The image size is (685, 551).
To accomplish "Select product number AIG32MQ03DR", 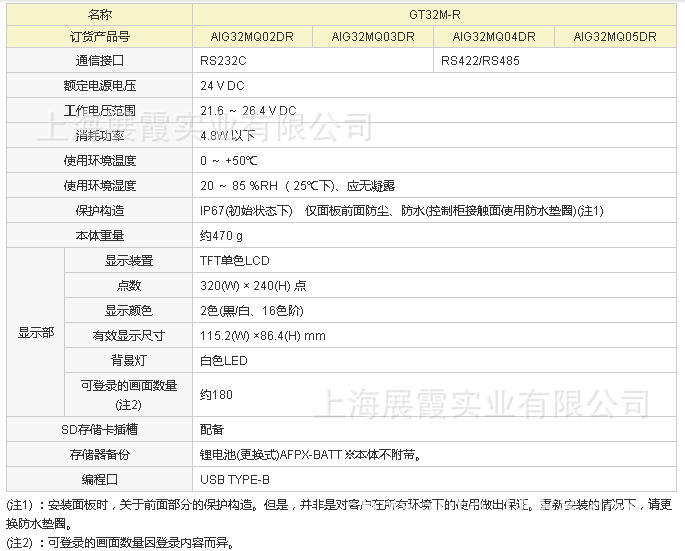I will click(373, 37).
